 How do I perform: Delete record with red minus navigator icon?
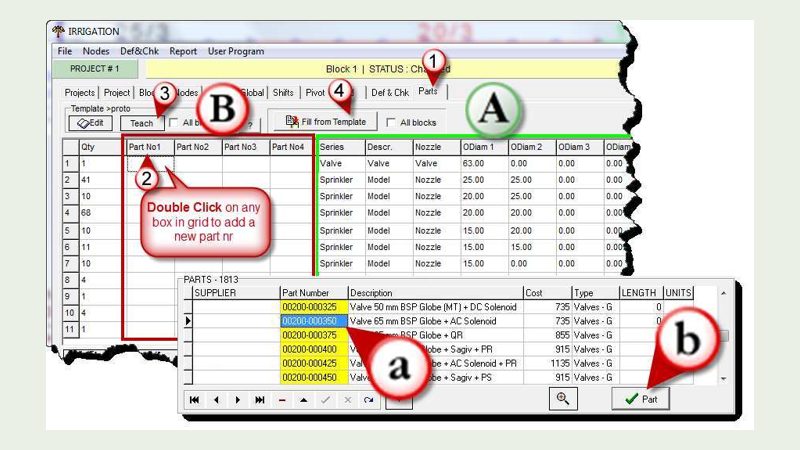click(x=282, y=400)
